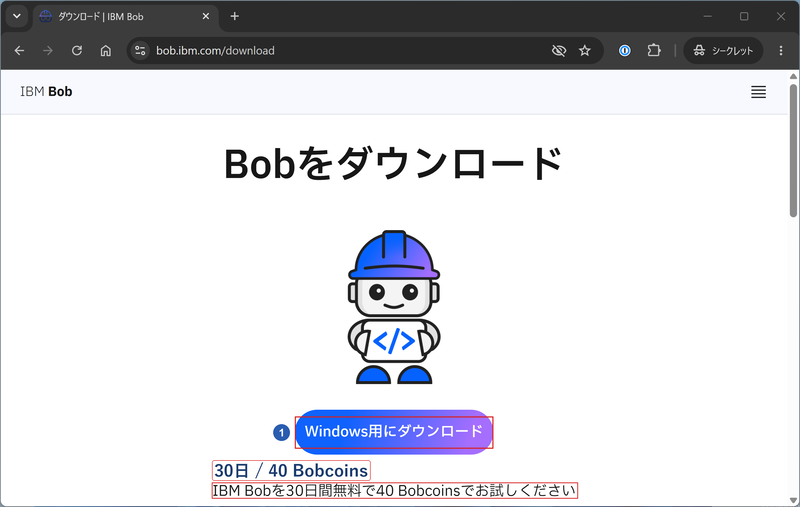This screenshot has height=507, width=800.
Task: Open a new tab with plus button
Action: (235, 16)
